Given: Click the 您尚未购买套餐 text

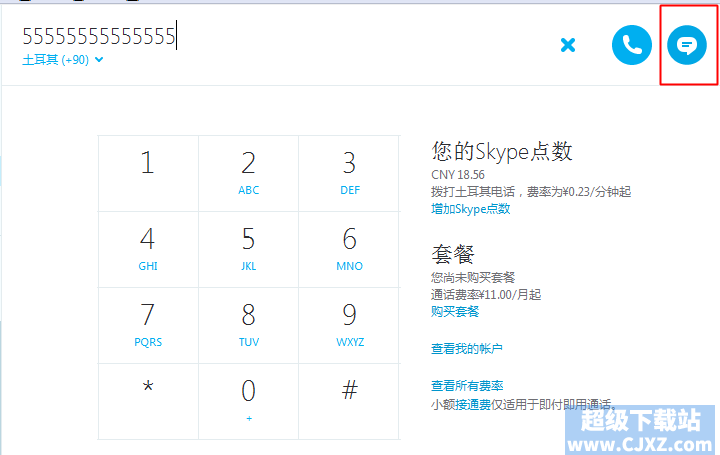Looking at the screenshot, I should [x=473, y=277].
